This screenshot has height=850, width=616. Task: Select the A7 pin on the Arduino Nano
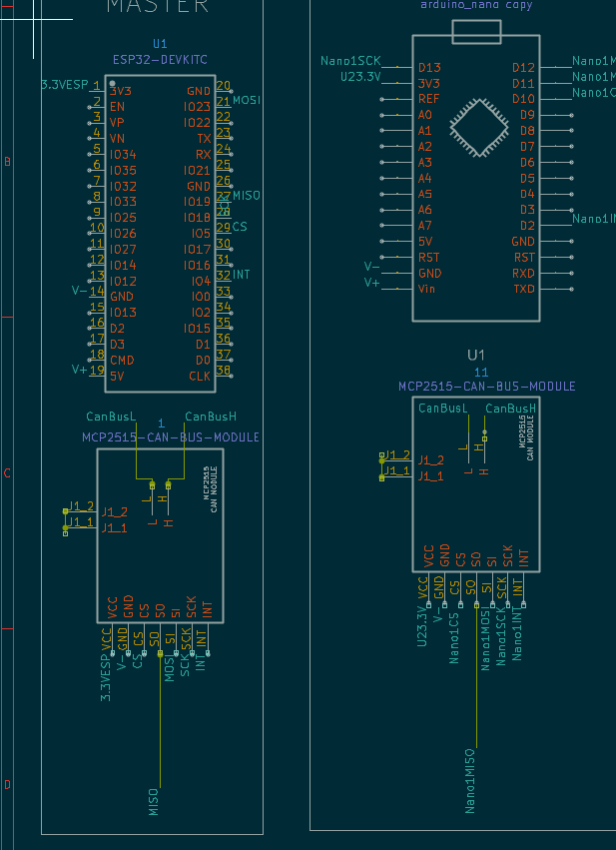[x=424, y=226]
